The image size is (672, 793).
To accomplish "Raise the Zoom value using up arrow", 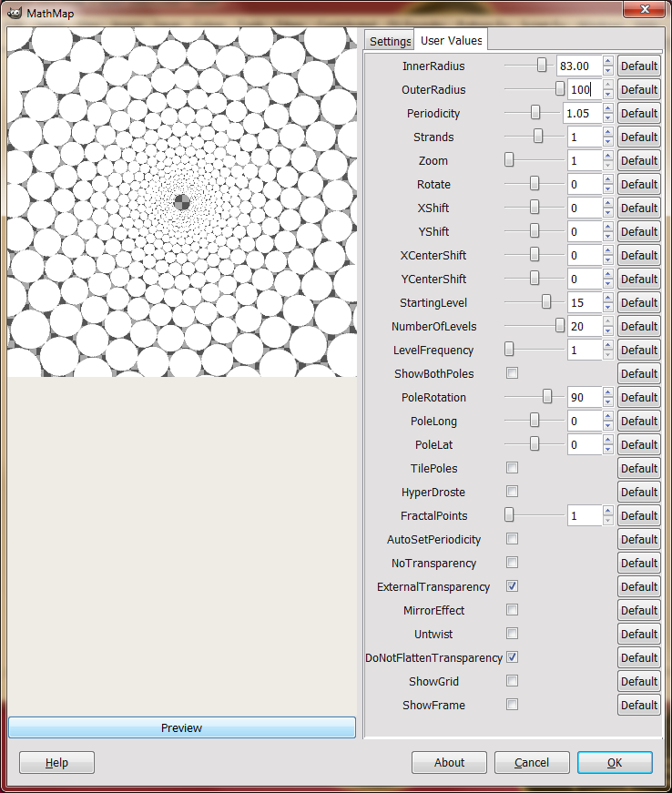I will pyautogui.click(x=607, y=156).
